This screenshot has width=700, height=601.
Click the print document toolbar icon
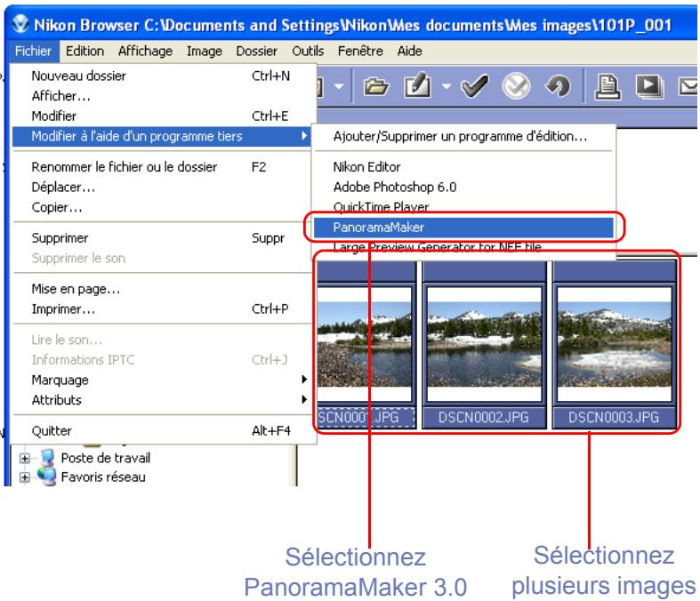click(x=607, y=87)
